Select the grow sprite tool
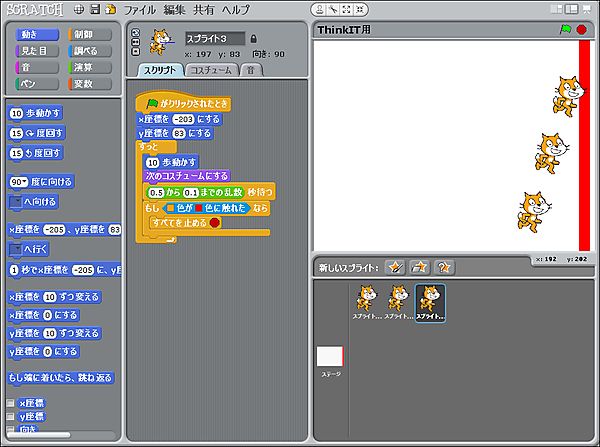 point(347,10)
